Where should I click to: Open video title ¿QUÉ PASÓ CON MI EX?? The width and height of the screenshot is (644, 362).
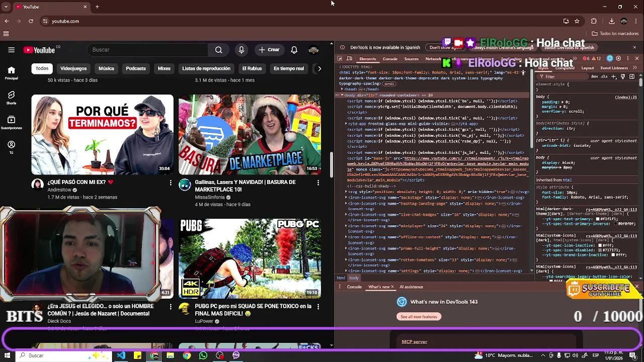coord(80,182)
